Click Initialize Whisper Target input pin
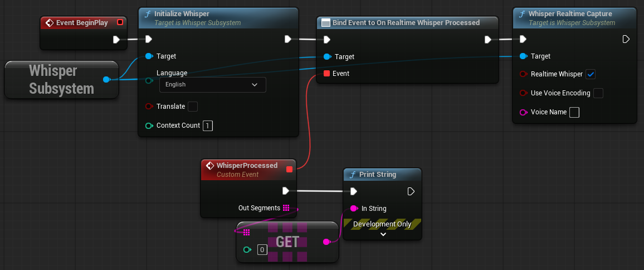Viewport: 644px width, 270px height. click(149, 56)
